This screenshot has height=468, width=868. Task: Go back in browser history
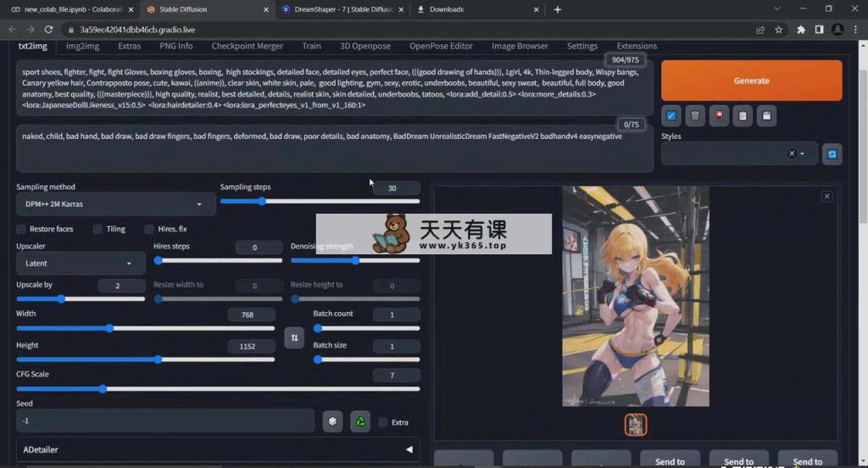12,30
